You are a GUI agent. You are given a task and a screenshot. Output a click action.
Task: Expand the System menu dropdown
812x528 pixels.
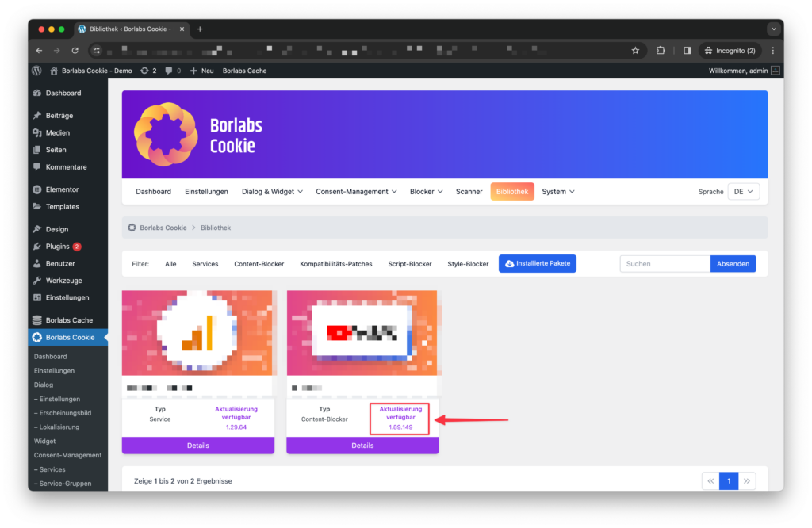[x=557, y=192]
